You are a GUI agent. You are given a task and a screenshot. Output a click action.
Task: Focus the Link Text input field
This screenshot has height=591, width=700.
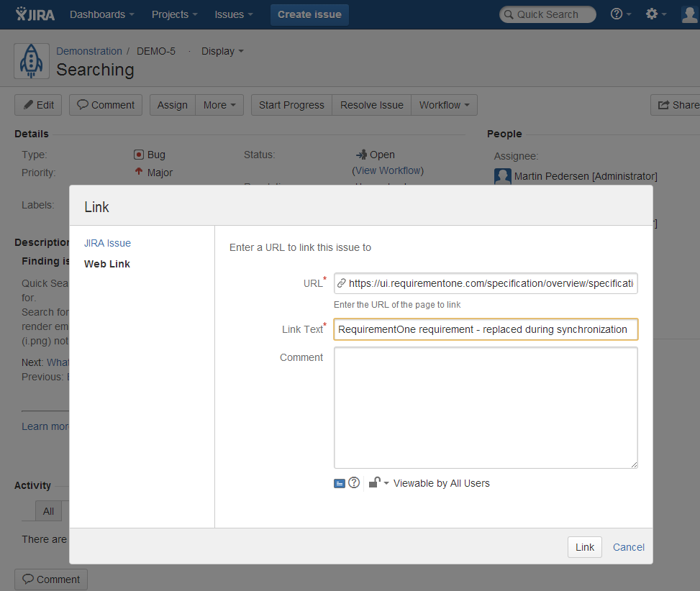pos(486,329)
